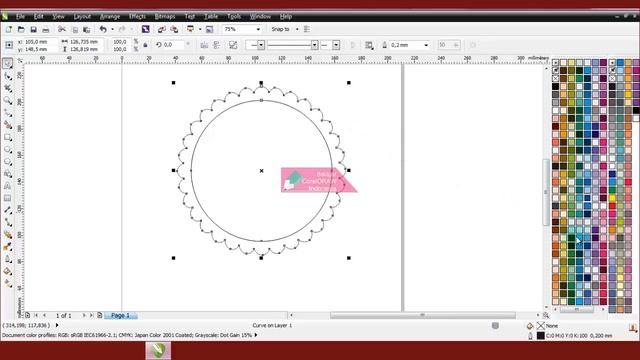The height and width of the screenshot is (360, 640).
Task: Open the application launcher dropdown arrow
Action: coord(200,29)
